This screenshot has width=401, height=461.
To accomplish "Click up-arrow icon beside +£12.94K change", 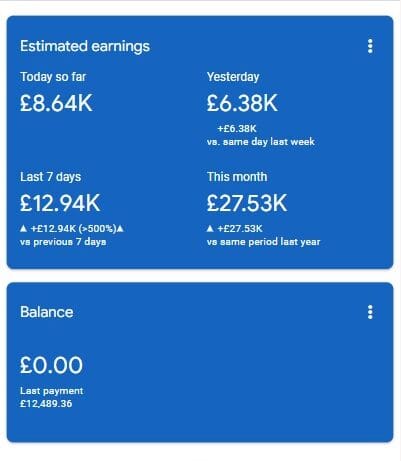I will coord(23,229).
